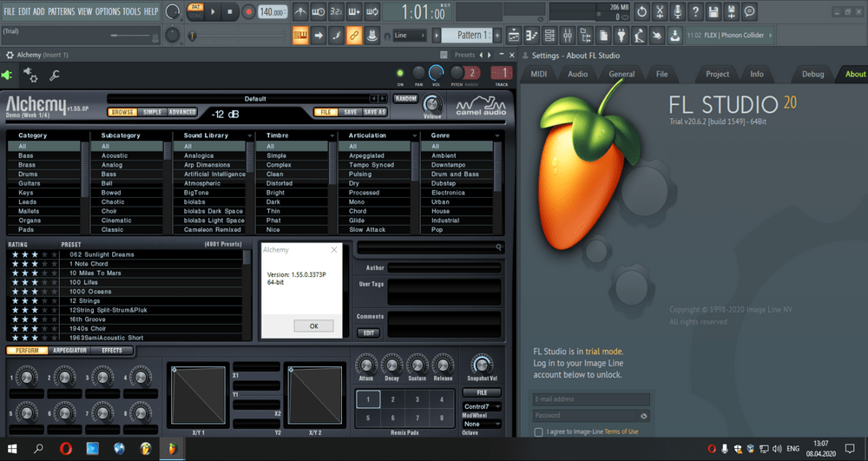The height and width of the screenshot is (461, 868).
Task: Click the play button in transport
Action: (x=213, y=11)
